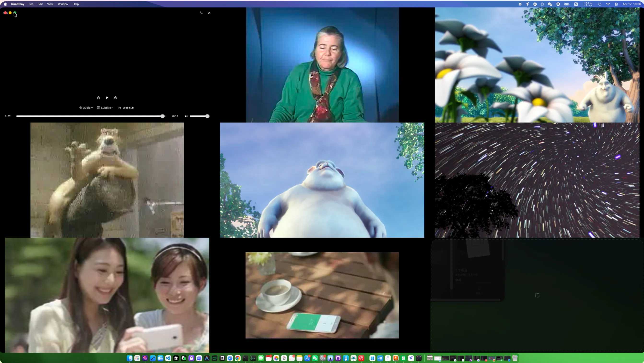This screenshot has height=363, width=644.
Task: Open the Wi-Fi menu
Action: [608, 4]
